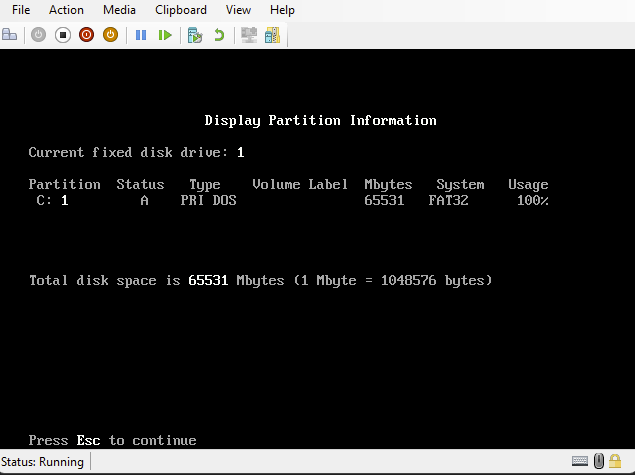Viewport: 635px width, 475px height.
Task: Open the Media menu
Action: pos(119,10)
